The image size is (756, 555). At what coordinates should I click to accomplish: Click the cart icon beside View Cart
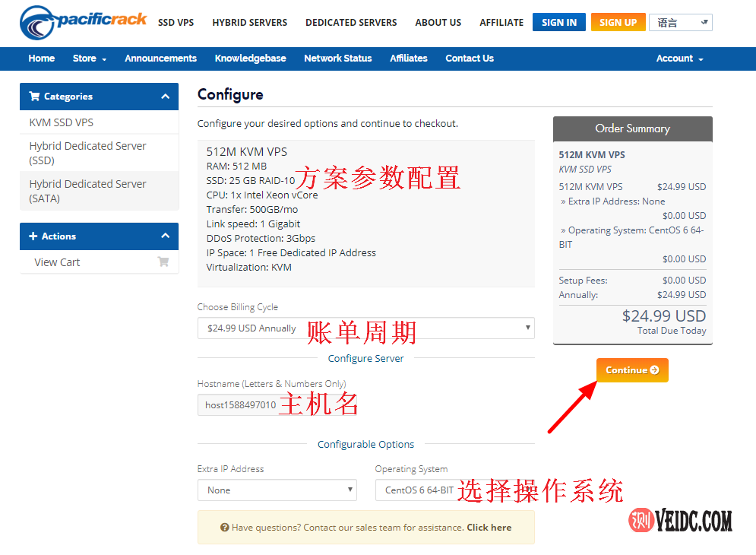(163, 262)
